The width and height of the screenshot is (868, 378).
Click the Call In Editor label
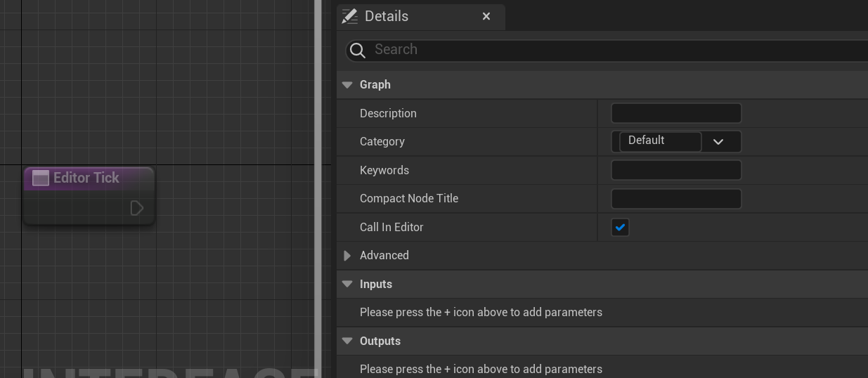coord(391,227)
